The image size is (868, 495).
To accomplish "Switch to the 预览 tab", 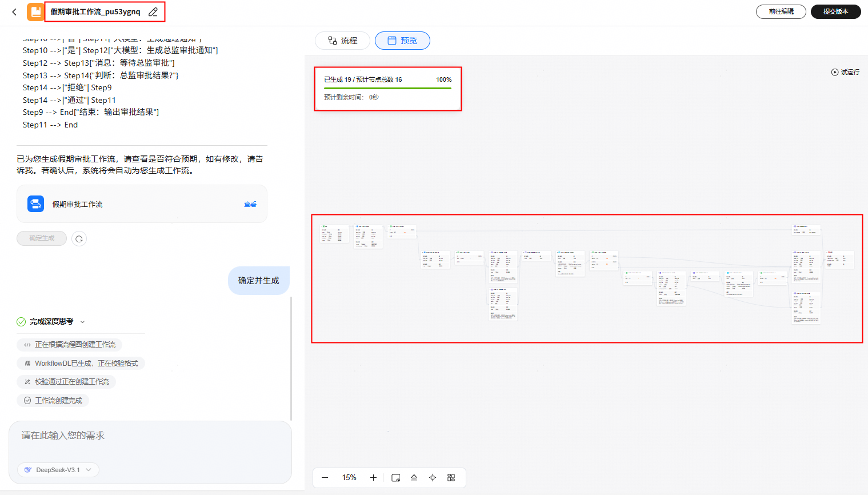I will click(x=402, y=41).
